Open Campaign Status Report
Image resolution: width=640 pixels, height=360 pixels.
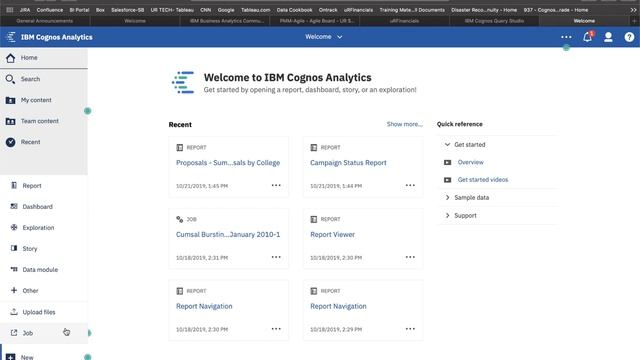(x=348, y=162)
